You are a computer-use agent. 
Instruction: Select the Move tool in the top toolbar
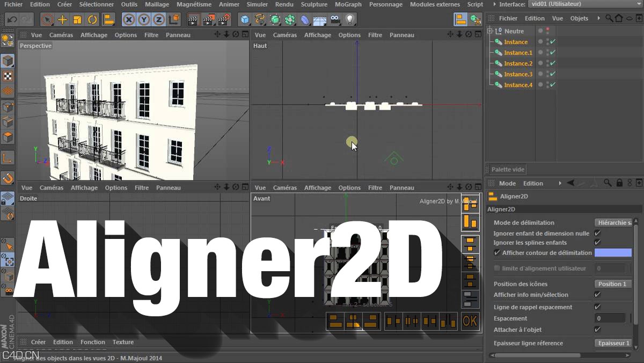click(62, 19)
